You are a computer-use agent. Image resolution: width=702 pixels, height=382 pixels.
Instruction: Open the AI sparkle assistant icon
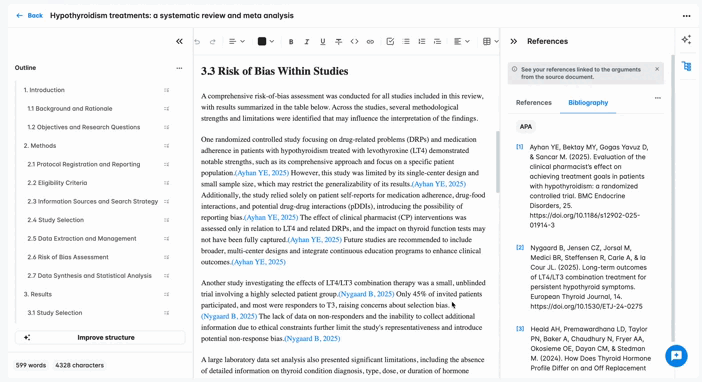click(x=686, y=39)
